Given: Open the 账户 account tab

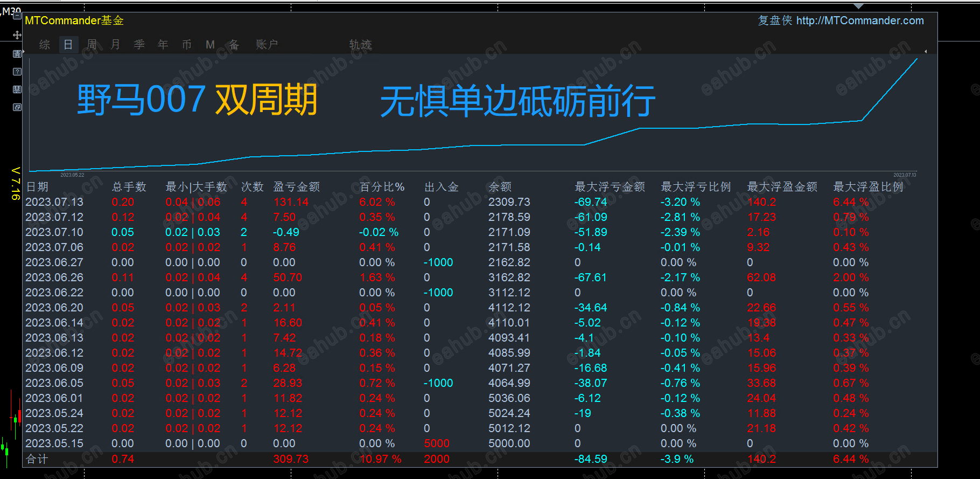Looking at the screenshot, I should (x=267, y=45).
